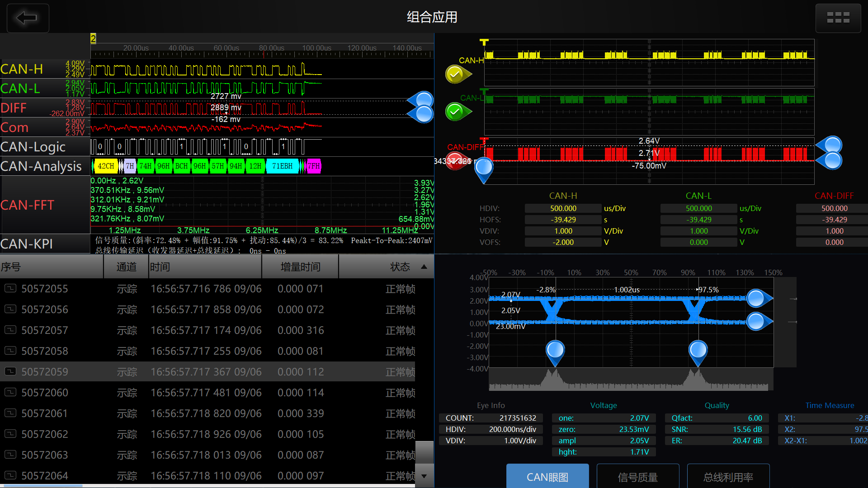Select frame row 50572063

(x=208, y=455)
